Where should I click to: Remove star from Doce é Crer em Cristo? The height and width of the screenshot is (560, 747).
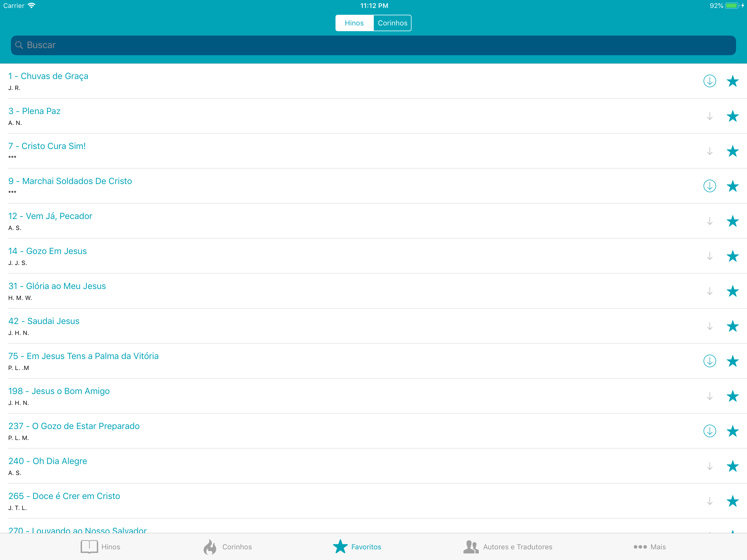pos(733,501)
